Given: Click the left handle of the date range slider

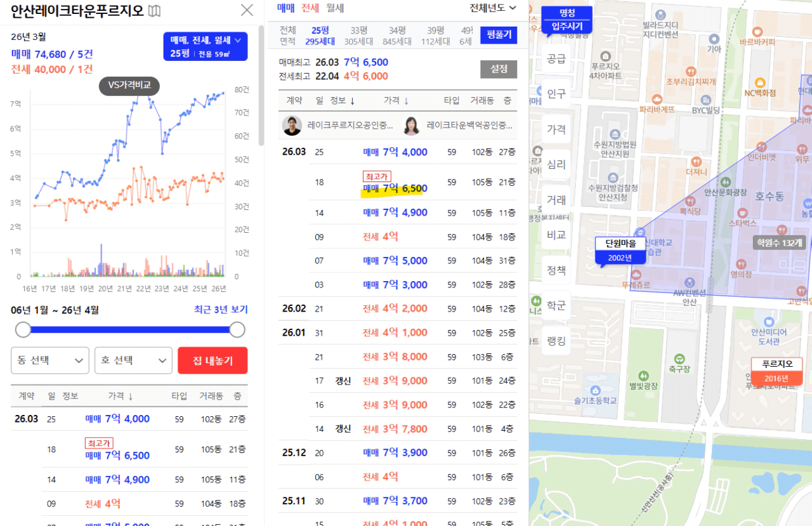Looking at the screenshot, I should click(23, 330).
